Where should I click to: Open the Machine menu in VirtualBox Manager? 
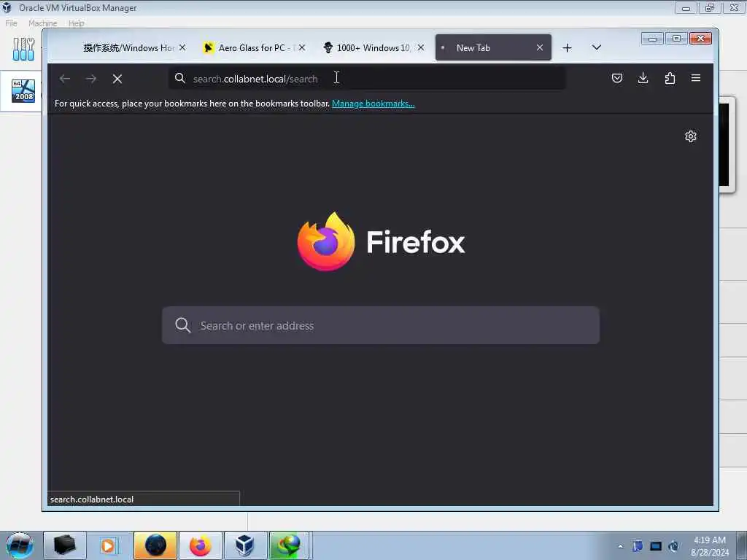[42, 23]
